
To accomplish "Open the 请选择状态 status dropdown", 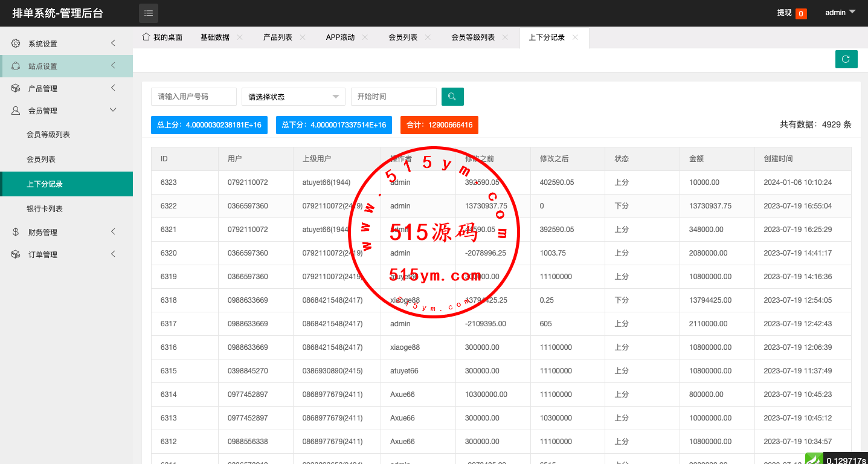I will point(293,97).
